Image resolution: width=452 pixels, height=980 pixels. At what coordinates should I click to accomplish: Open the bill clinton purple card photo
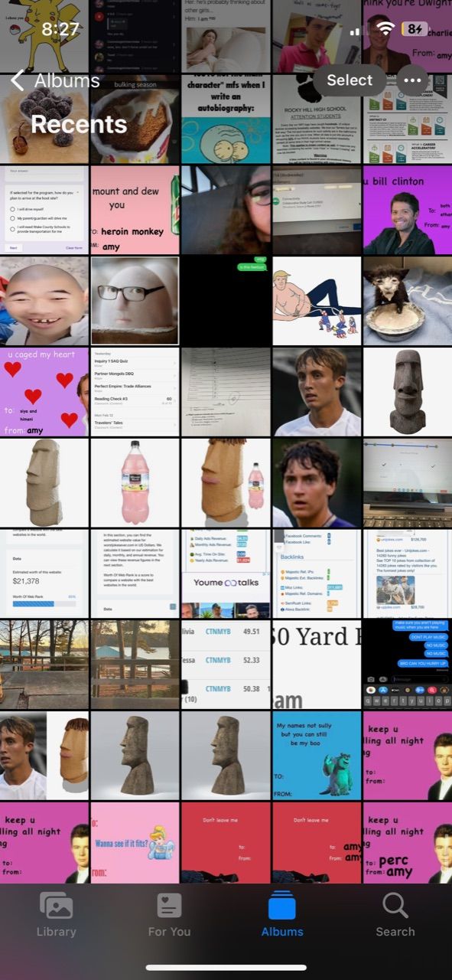(x=408, y=211)
